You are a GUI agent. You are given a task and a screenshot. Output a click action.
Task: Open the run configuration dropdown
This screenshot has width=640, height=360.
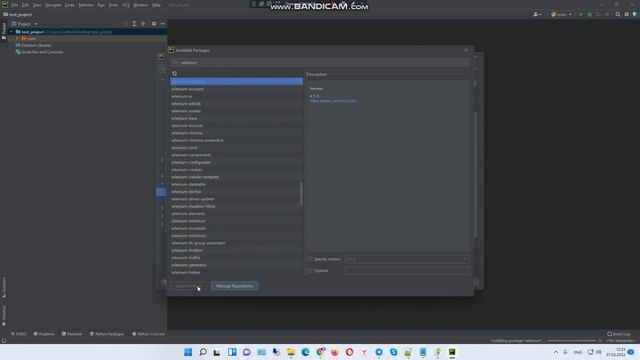click(561, 14)
